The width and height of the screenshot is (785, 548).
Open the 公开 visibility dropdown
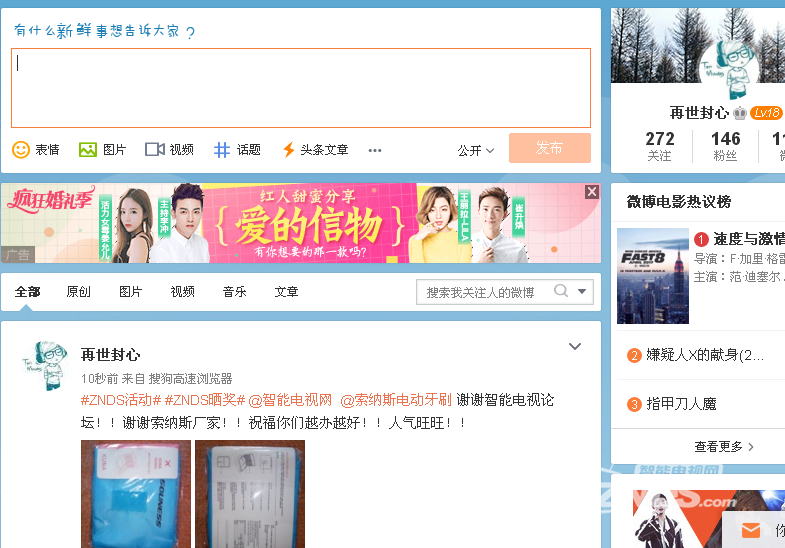[475, 150]
